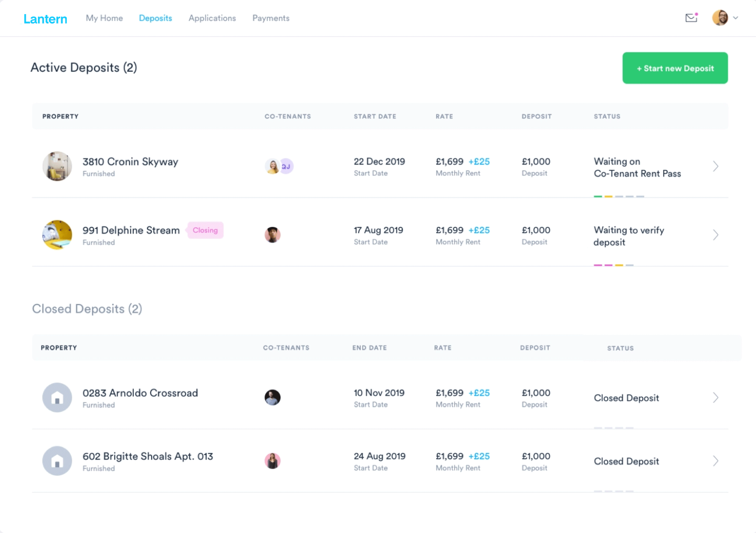
Task: Click '0283 Arnoldo Crossroad' property name
Action: click(x=140, y=393)
